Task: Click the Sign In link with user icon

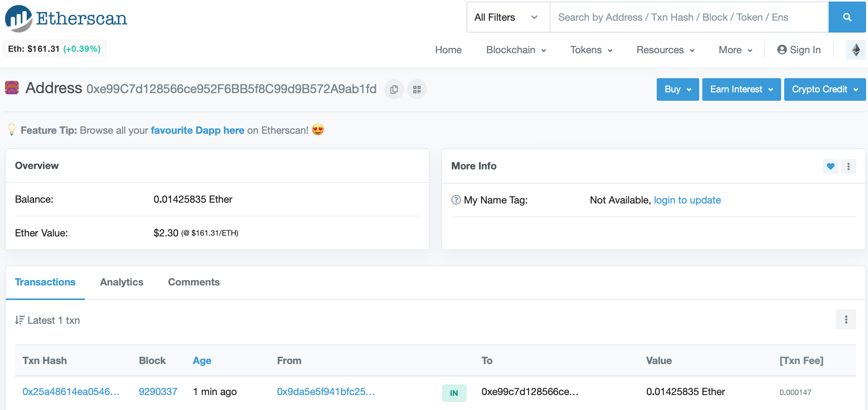Action: coord(799,50)
